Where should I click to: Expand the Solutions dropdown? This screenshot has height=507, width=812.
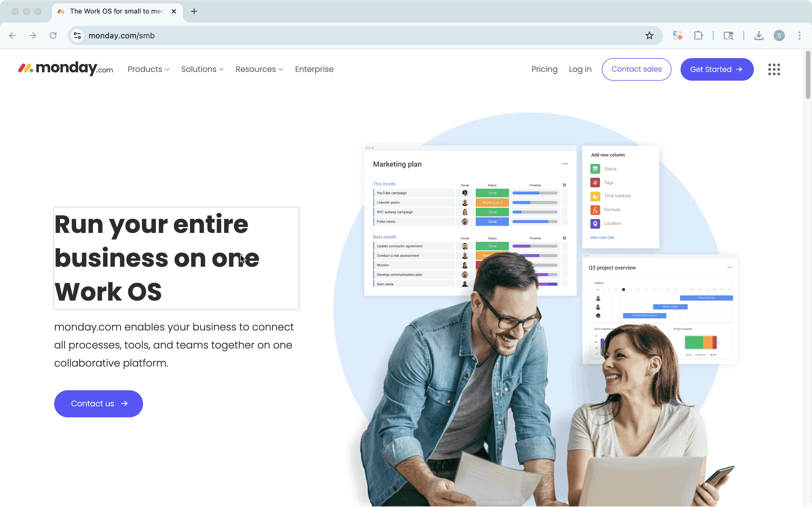202,69
